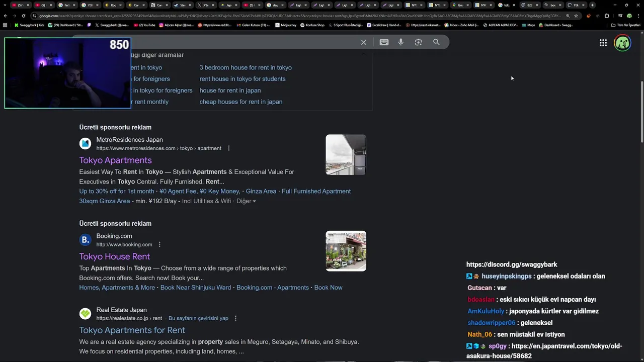
Task: Go back to the previous page
Action: (x=6, y=16)
